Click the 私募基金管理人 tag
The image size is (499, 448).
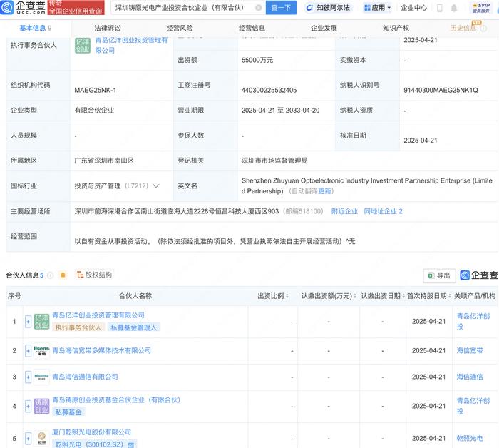134,327
